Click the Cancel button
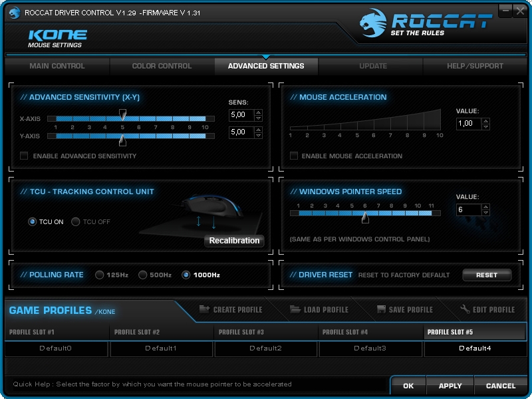Screen dimensions: 532x399 point(501,386)
